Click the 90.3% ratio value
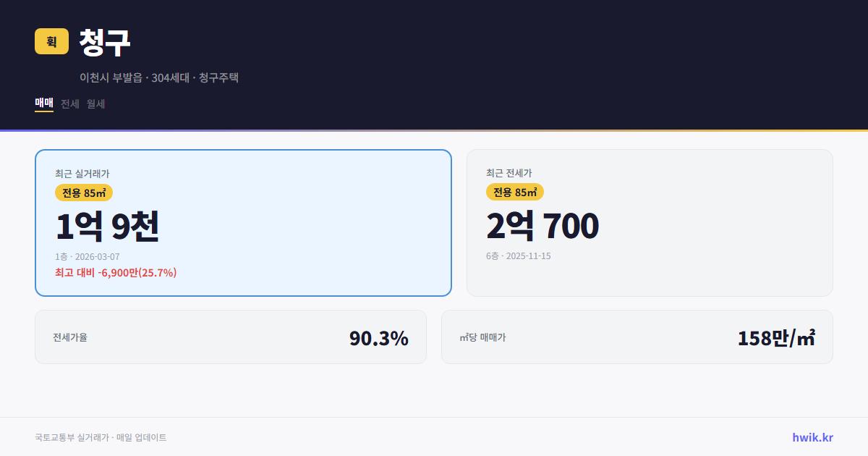This screenshot has width=868, height=456. 378,337
